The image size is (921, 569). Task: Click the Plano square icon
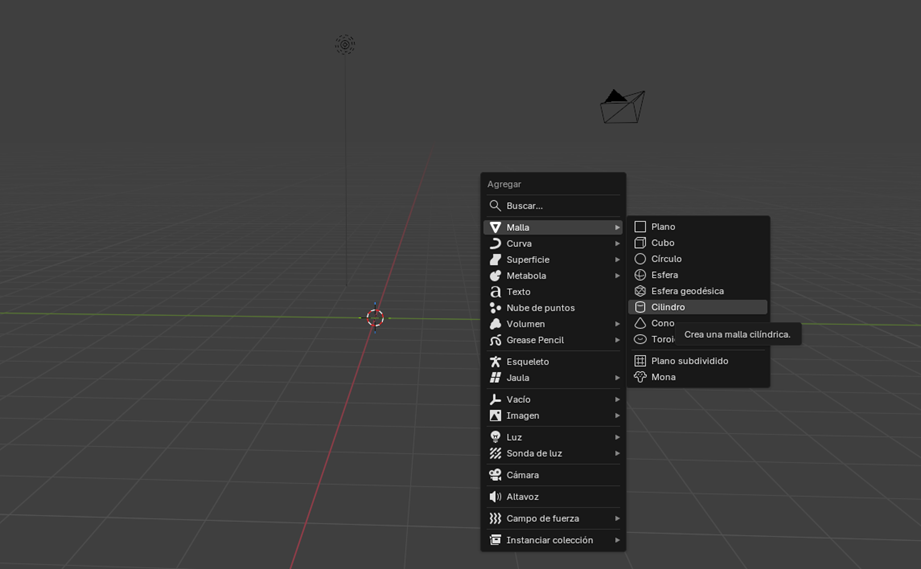coord(640,227)
